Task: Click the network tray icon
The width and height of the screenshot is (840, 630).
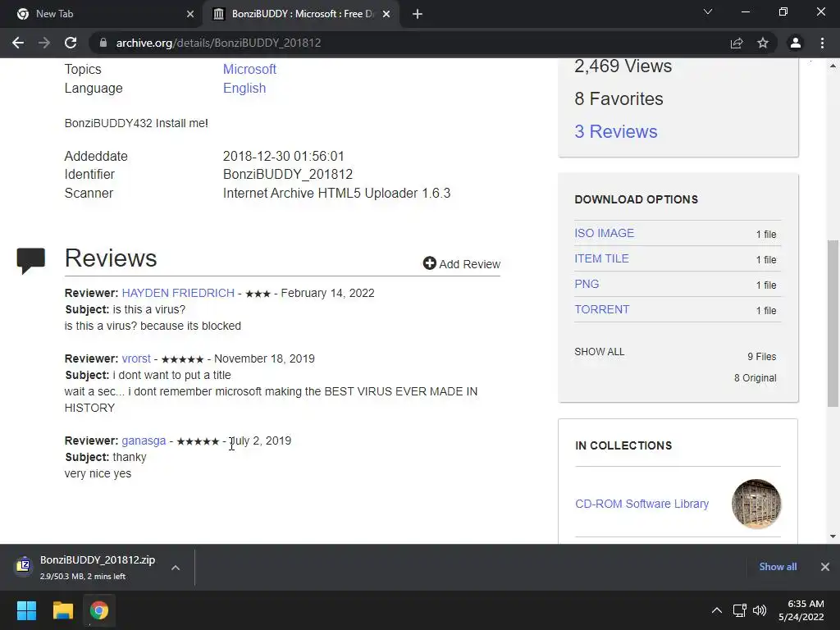Action: click(740, 610)
